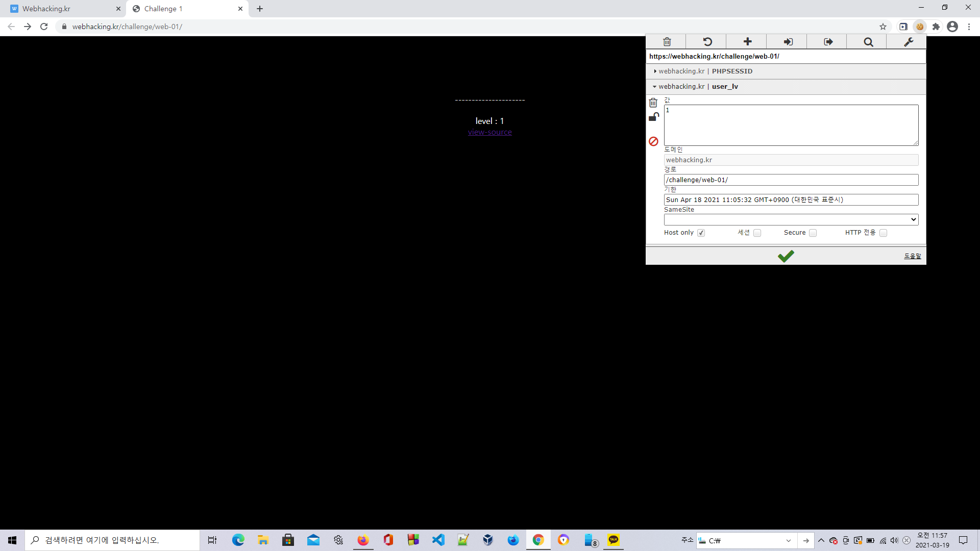The height and width of the screenshot is (551, 980).
Task: Open a new browser tab
Action: [x=260, y=9]
